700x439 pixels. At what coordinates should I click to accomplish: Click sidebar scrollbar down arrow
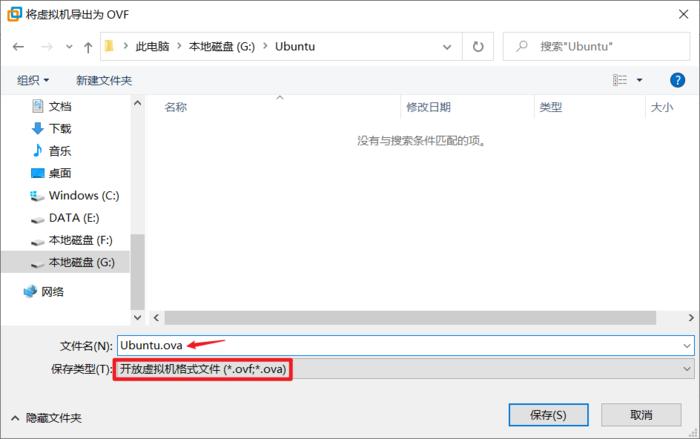click(x=138, y=318)
